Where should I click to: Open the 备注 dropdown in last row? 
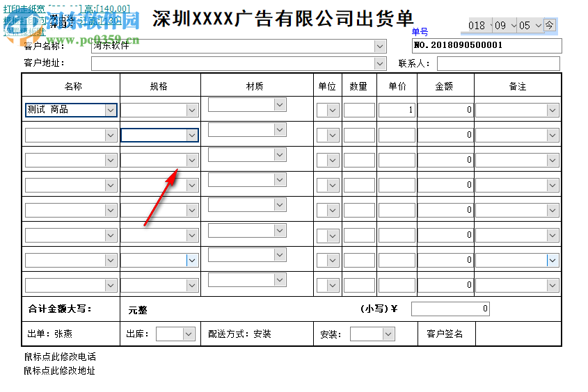pyautogui.click(x=553, y=286)
